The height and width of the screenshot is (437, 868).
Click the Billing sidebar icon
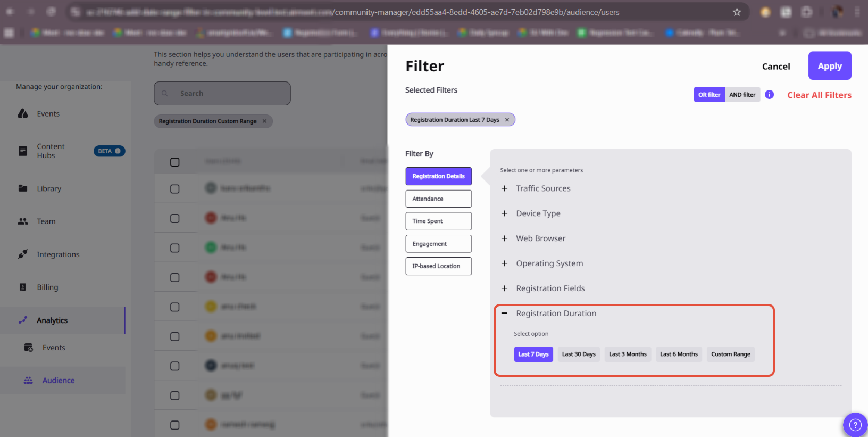[x=23, y=287]
